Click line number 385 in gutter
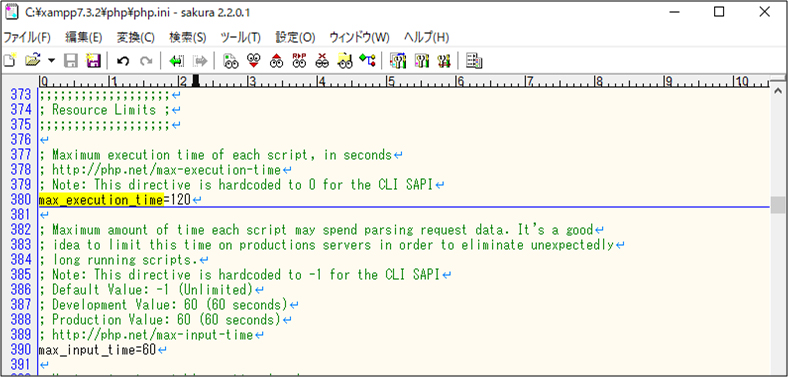 tap(21, 274)
